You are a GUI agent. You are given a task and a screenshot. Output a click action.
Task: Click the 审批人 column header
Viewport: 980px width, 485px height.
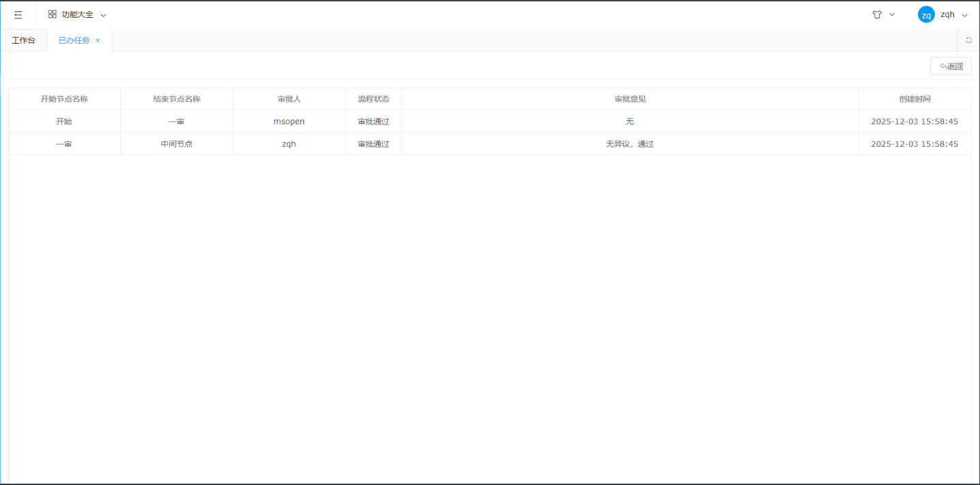pos(289,99)
